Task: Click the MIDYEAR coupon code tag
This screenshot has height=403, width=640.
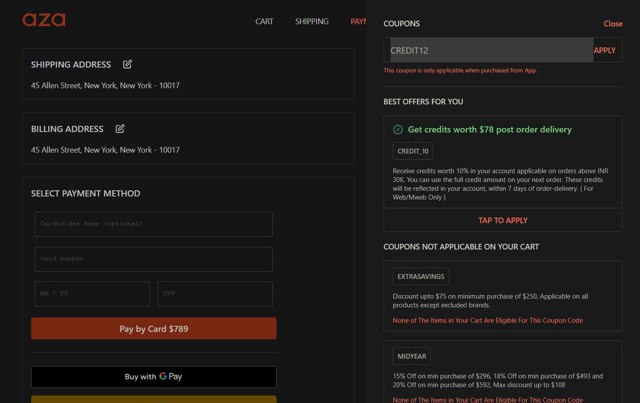Action: tap(412, 356)
